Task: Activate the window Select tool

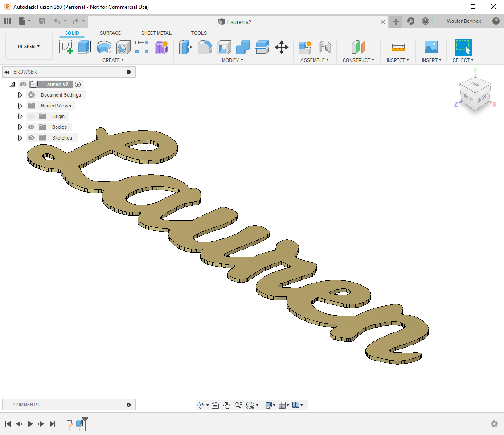Action: click(x=463, y=47)
